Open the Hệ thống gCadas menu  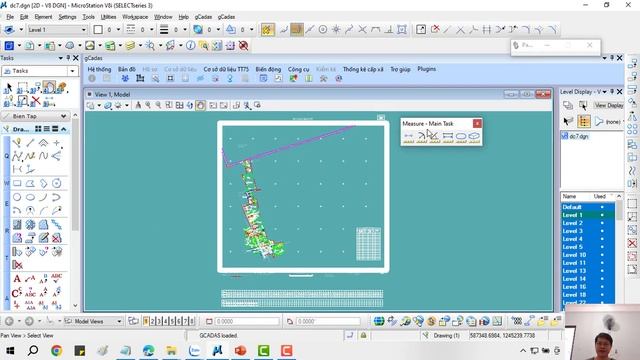pos(99,69)
